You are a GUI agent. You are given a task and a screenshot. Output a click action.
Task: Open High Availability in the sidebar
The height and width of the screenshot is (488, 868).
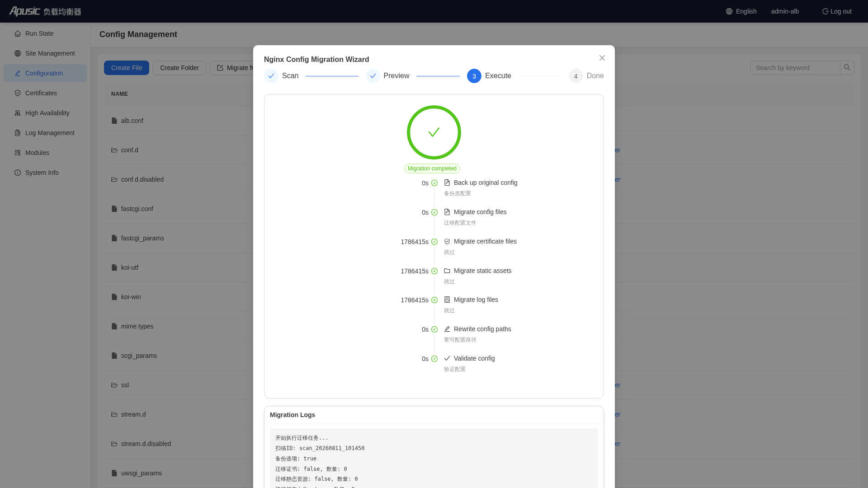tap(45, 113)
